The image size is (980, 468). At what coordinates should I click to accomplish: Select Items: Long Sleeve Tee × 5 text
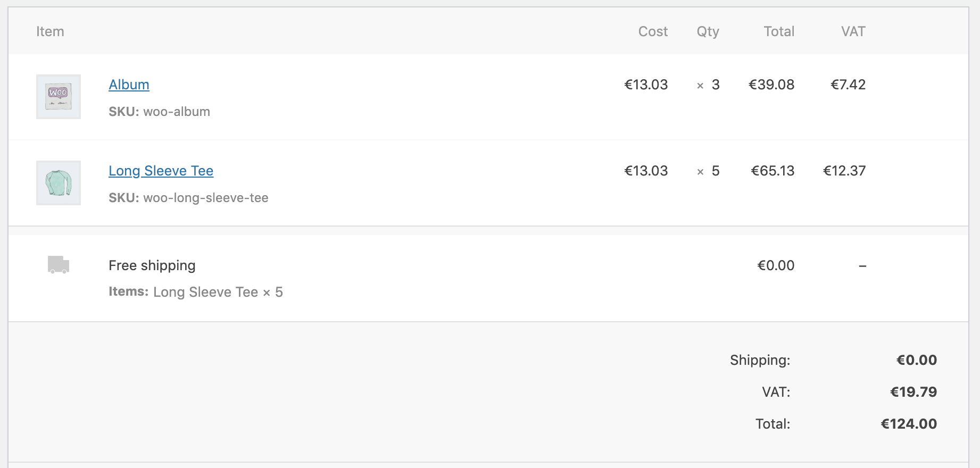[196, 292]
